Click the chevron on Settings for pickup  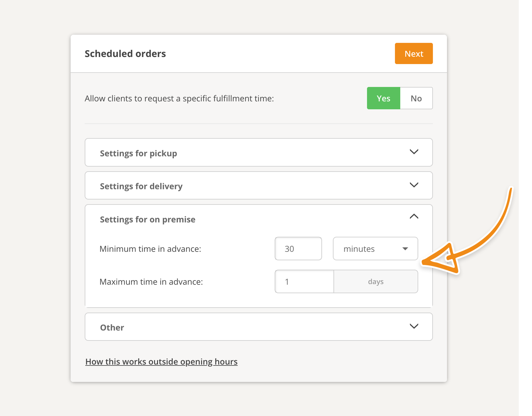[x=414, y=152]
